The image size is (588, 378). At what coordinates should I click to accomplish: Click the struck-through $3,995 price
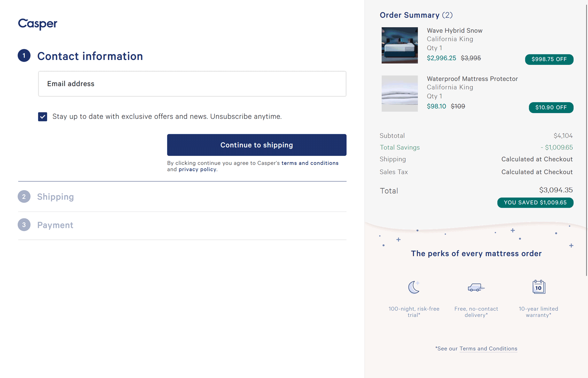(471, 58)
